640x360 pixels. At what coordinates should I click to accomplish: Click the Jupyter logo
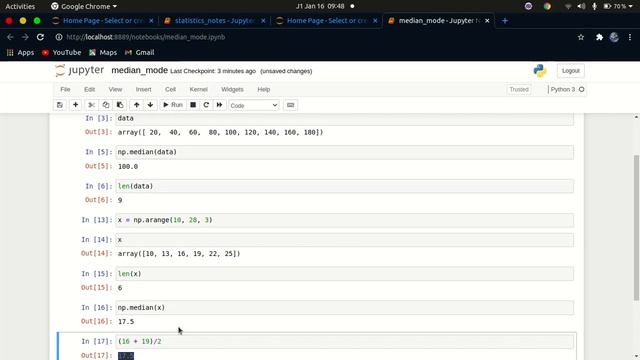click(80, 70)
